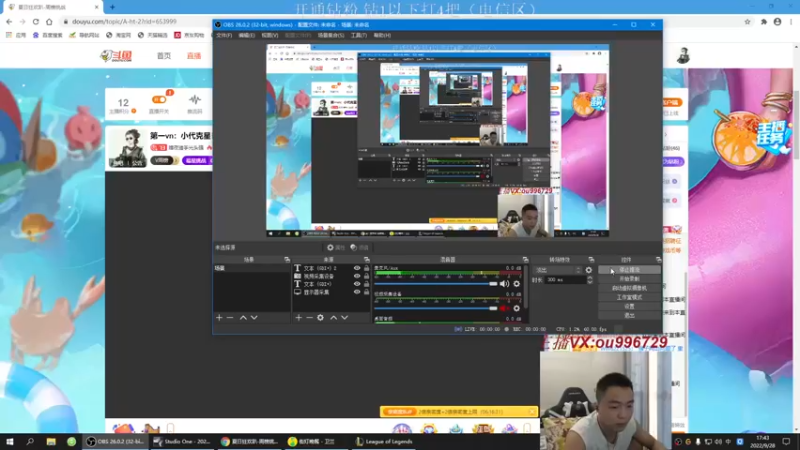800x450 pixels.
Task: Toggle visibility of the 文本 (GDI+) source
Action: click(x=357, y=284)
